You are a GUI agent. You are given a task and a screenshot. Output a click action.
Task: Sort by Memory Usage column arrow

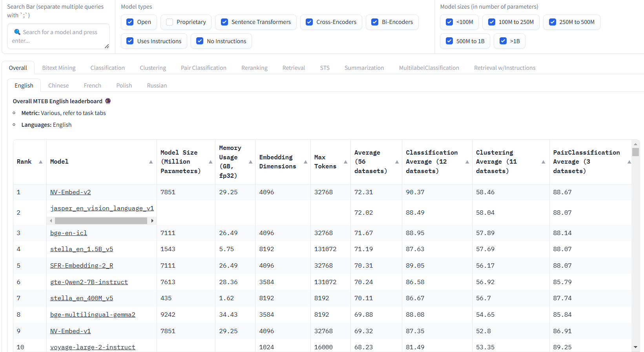250,162
